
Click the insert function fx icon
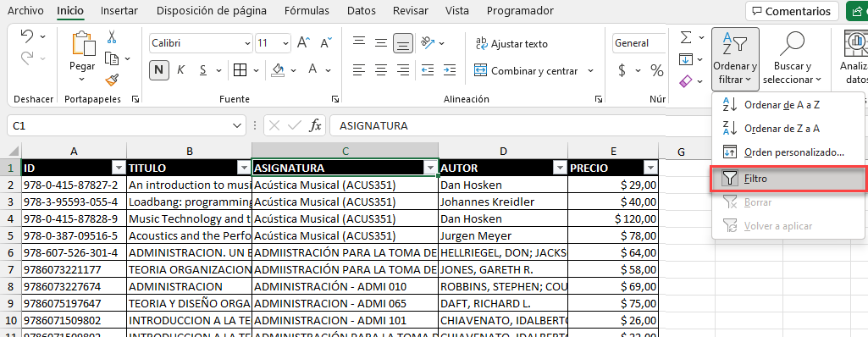tap(315, 126)
